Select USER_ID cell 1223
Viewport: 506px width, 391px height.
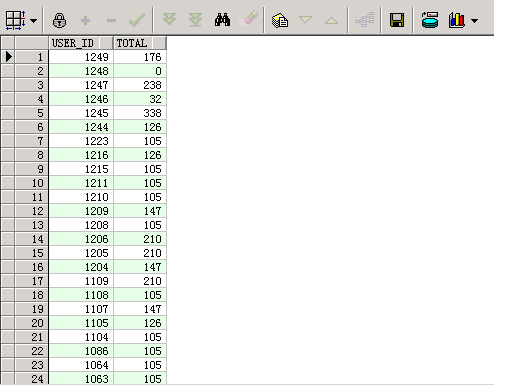[x=81, y=141]
